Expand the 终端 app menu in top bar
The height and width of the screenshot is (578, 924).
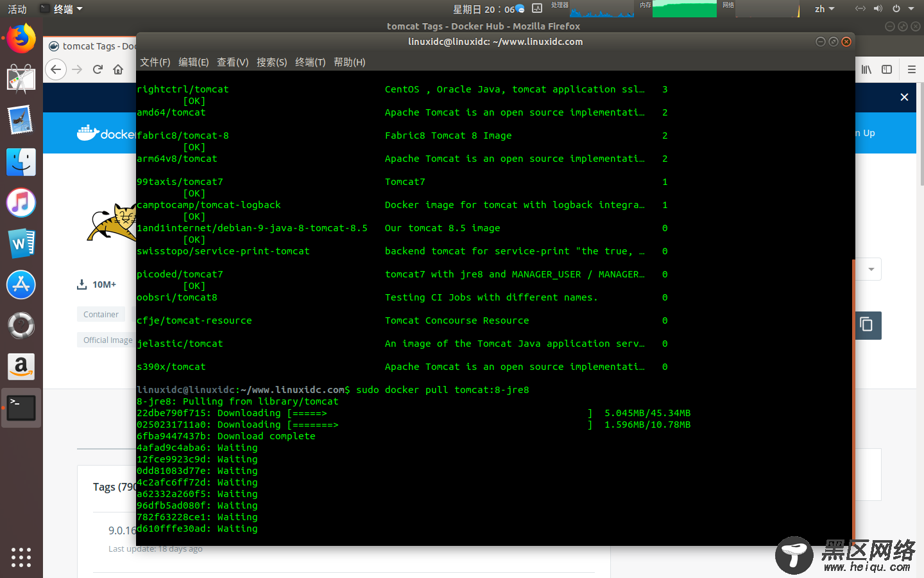pos(62,9)
